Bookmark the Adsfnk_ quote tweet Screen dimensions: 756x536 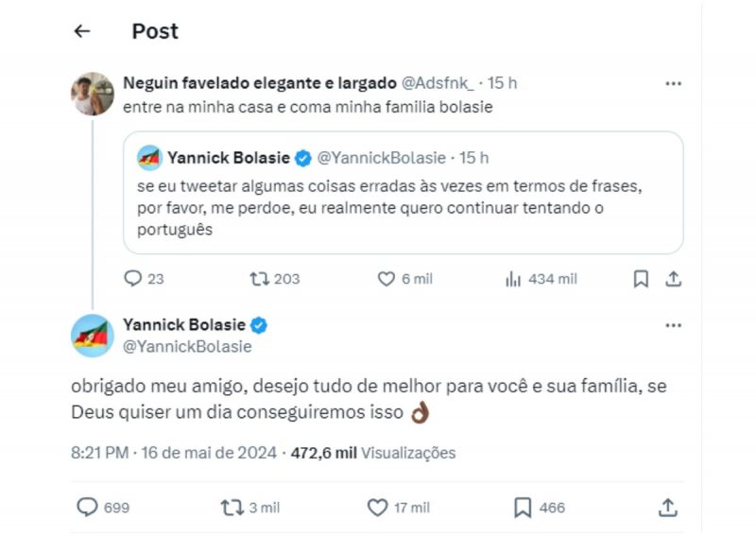click(x=641, y=279)
